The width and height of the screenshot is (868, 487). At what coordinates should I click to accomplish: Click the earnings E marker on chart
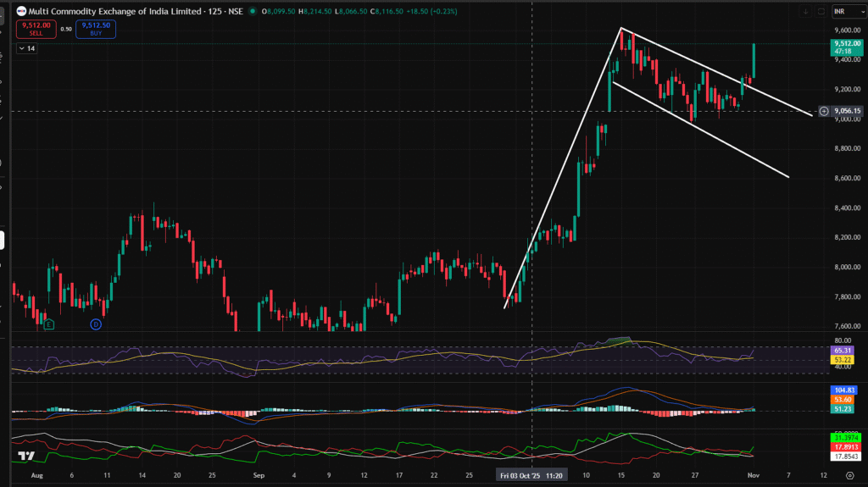[49, 324]
